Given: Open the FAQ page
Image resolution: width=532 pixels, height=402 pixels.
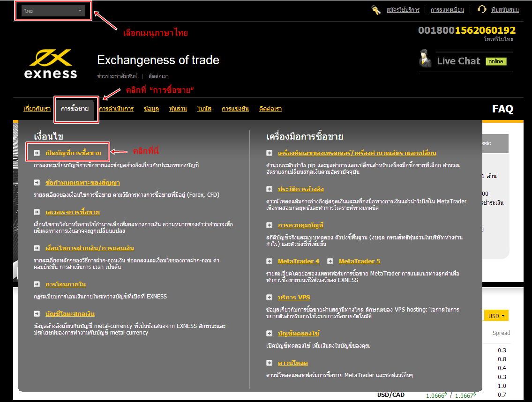Looking at the screenshot, I should (502, 109).
